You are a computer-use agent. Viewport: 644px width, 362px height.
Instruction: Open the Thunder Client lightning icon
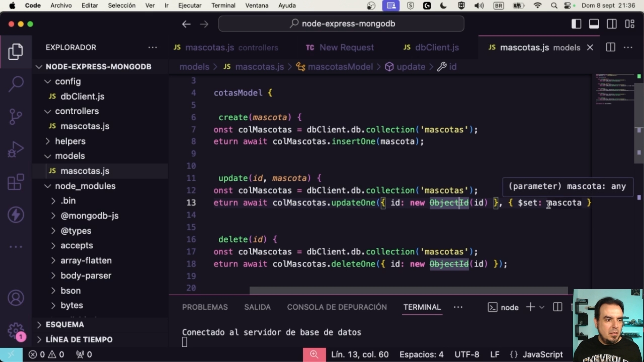(16, 215)
